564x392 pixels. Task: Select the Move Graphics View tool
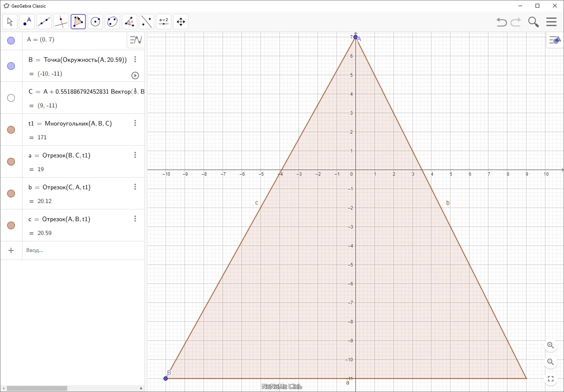[181, 22]
